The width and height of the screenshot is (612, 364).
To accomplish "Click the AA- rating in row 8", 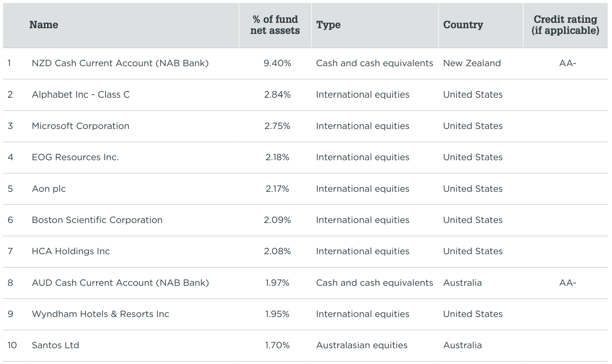I will tap(567, 283).
